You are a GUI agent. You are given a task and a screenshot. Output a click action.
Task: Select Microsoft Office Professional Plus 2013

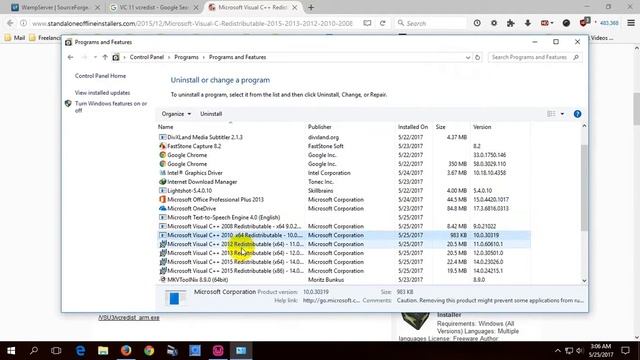[x=344, y=200]
